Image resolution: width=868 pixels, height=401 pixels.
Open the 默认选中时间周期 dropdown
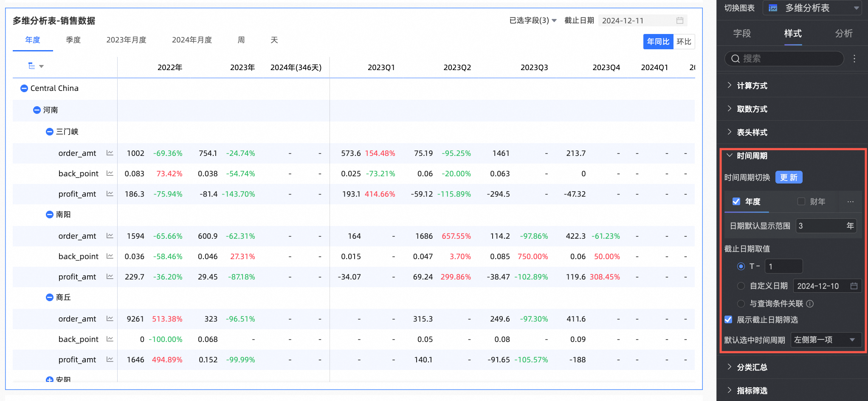point(826,340)
